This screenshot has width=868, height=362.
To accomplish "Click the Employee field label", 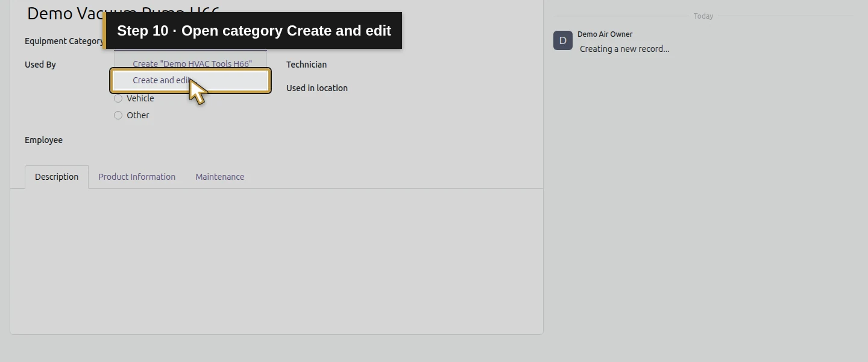I will (43, 140).
